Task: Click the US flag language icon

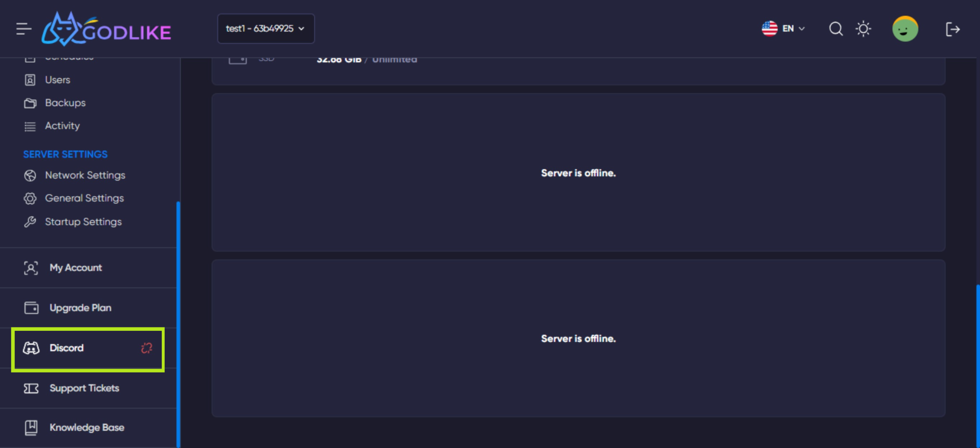Action: (x=769, y=29)
